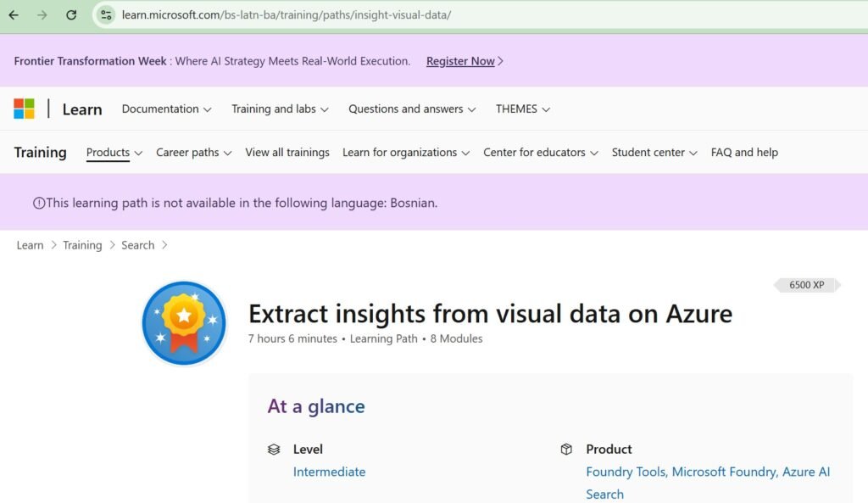Image resolution: width=868 pixels, height=503 pixels.
Task: Open the Microsoft logo home link
Action: 24,109
